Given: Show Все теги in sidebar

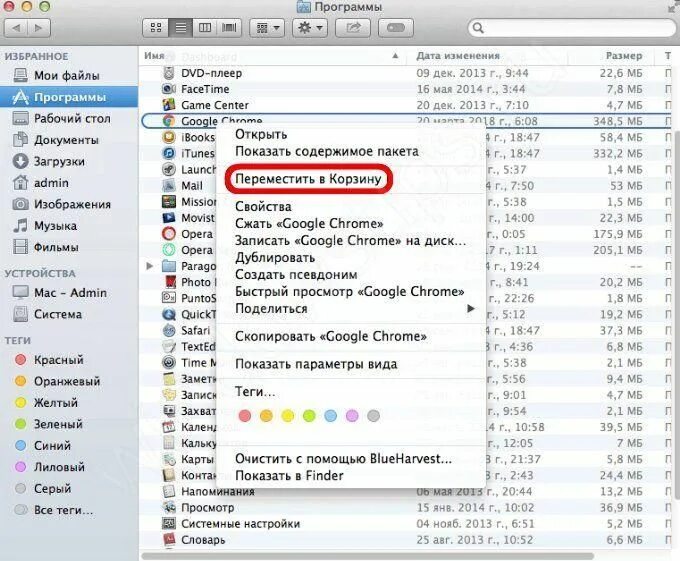Looking at the screenshot, I should (x=69, y=510).
